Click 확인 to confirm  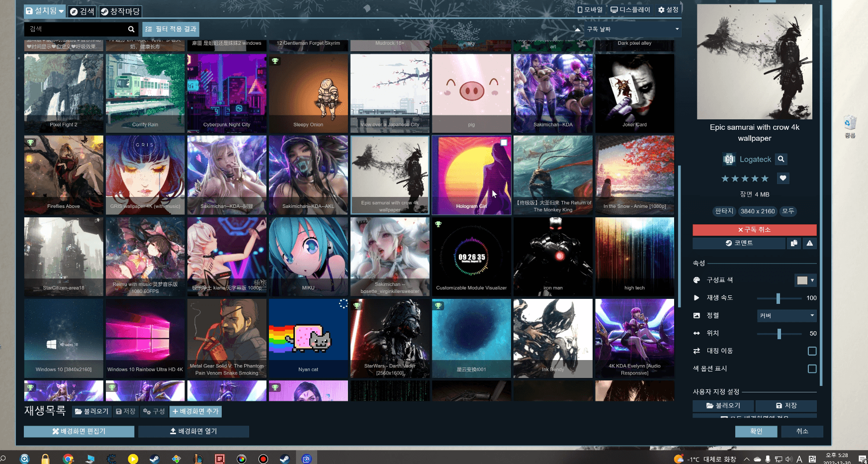(756, 431)
